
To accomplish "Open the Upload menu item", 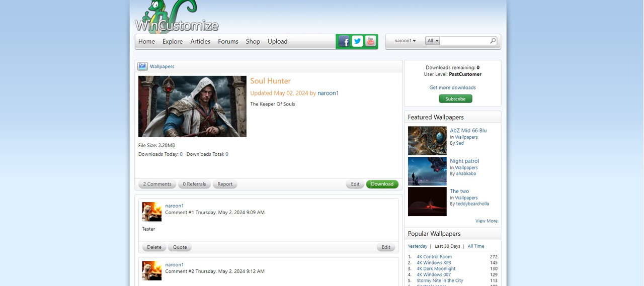I will [278, 41].
